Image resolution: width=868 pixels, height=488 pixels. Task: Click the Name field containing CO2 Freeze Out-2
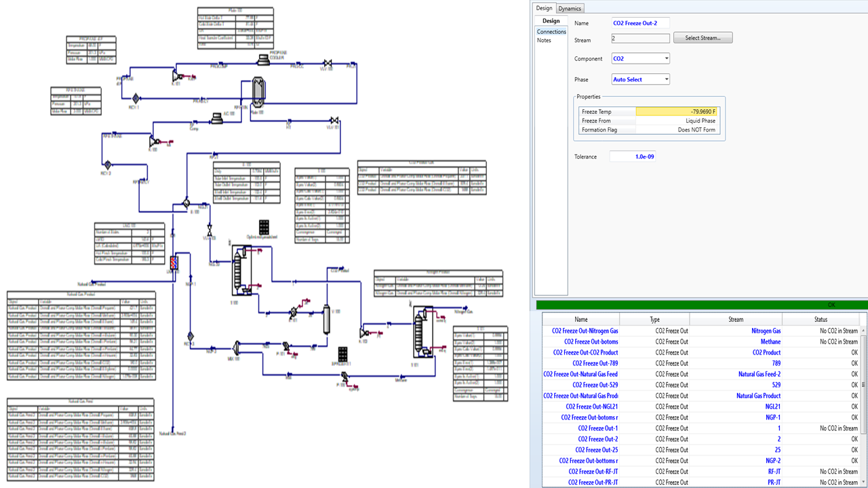pyautogui.click(x=640, y=23)
